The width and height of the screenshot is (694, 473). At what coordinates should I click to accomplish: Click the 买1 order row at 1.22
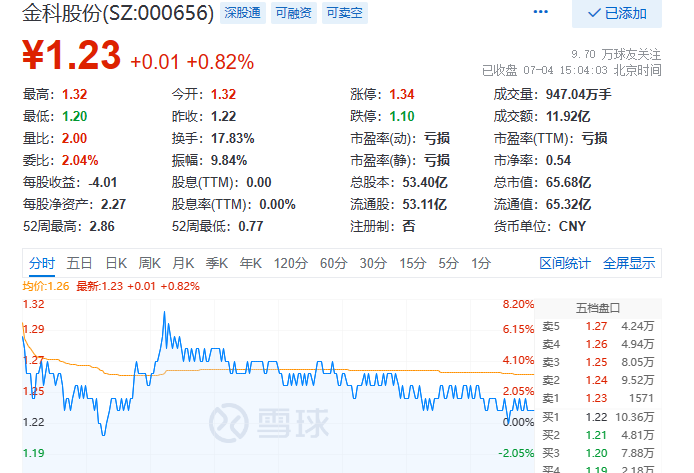click(x=598, y=417)
